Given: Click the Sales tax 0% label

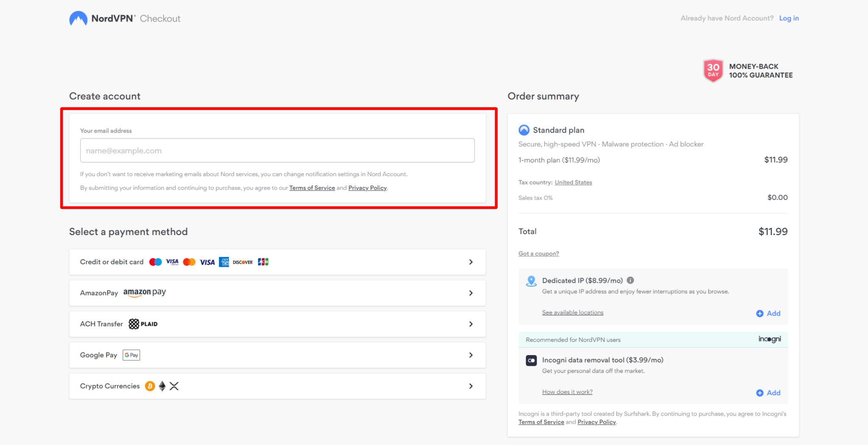Looking at the screenshot, I should (535, 198).
